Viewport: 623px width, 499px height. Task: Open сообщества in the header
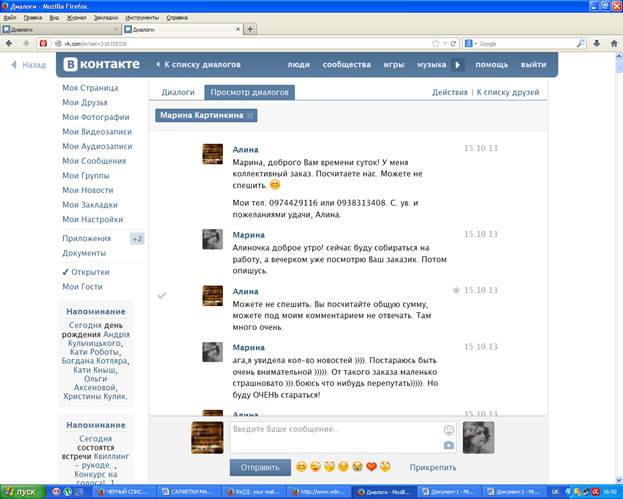click(x=346, y=64)
